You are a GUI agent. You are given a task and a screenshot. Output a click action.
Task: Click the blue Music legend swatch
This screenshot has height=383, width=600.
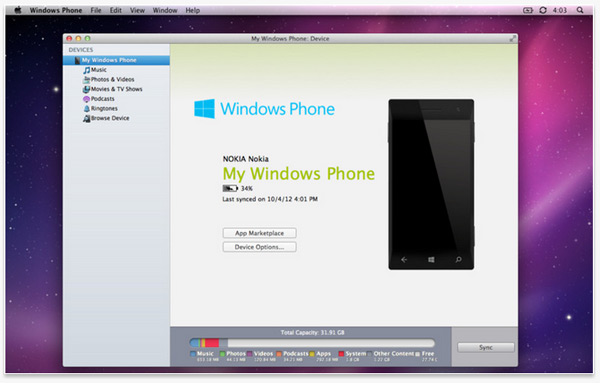point(193,354)
